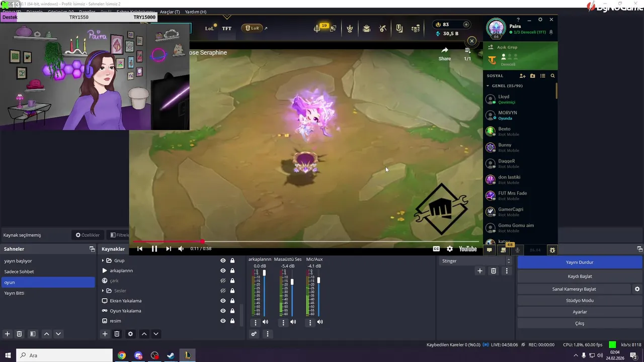
Task: Move source down in Kaynaklar toolbar
Action: click(x=156, y=334)
